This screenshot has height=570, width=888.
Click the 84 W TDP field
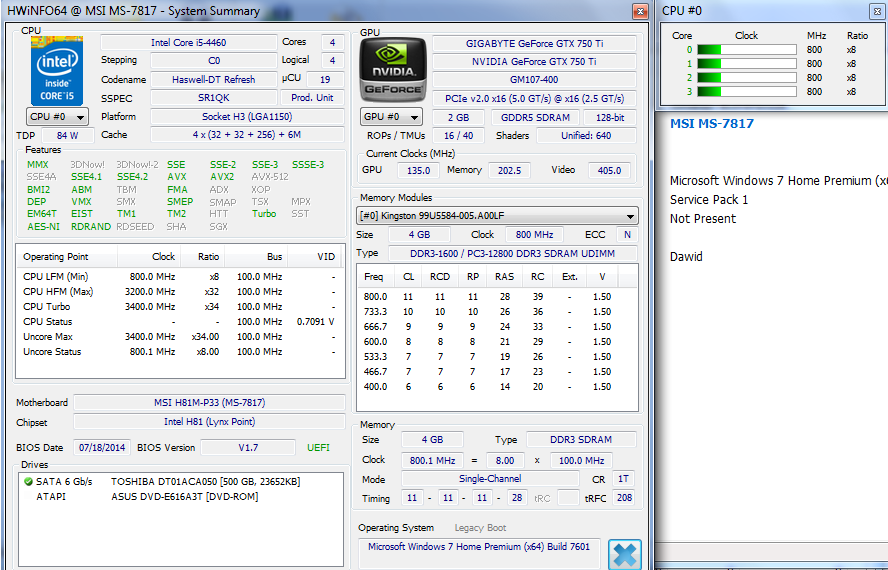[x=67, y=135]
